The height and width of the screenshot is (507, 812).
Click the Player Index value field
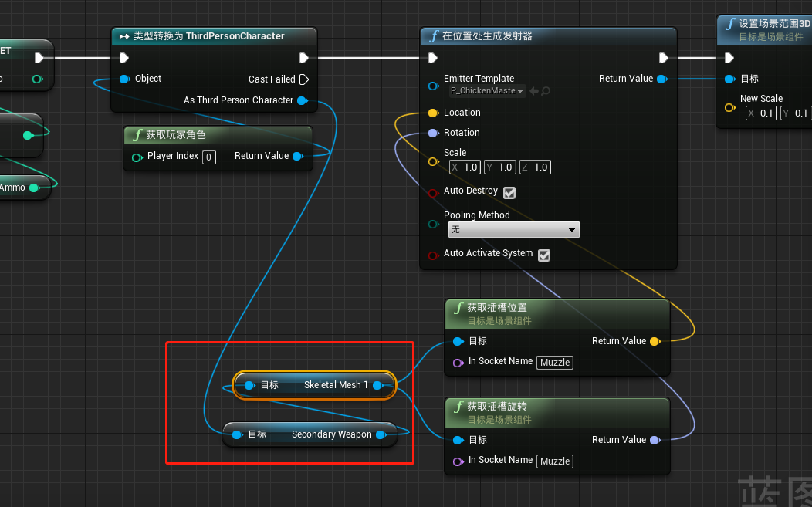[x=209, y=157]
